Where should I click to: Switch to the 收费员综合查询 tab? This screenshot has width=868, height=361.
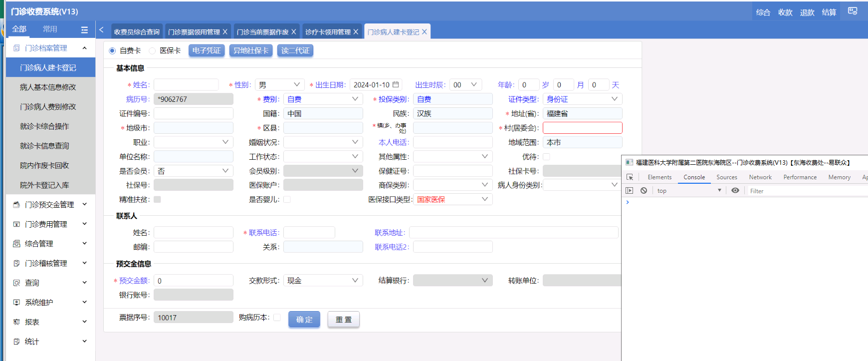coord(137,32)
